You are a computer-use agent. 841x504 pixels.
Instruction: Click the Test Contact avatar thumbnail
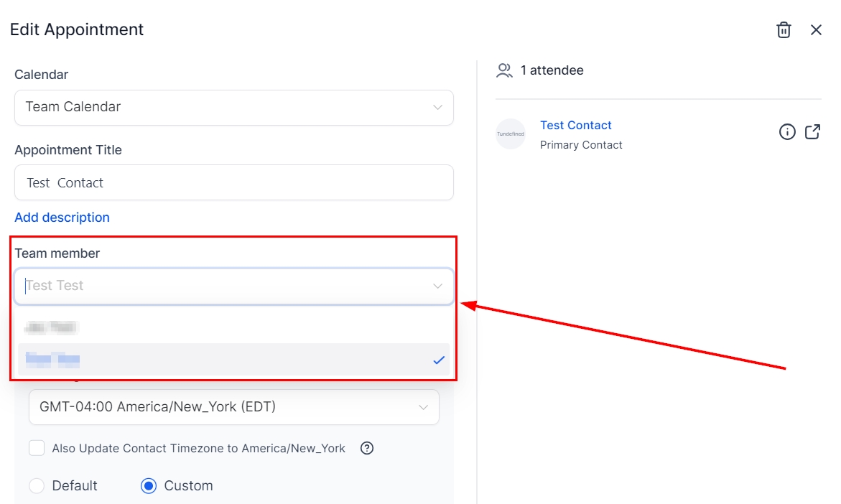point(511,134)
